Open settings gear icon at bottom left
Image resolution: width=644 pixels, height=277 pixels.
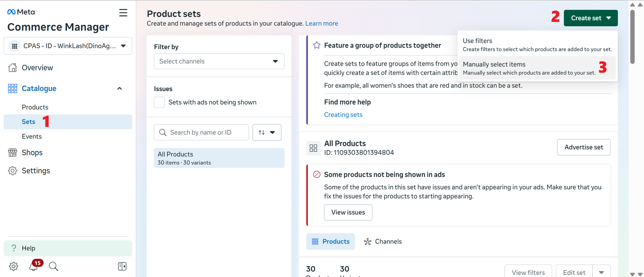[13, 266]
